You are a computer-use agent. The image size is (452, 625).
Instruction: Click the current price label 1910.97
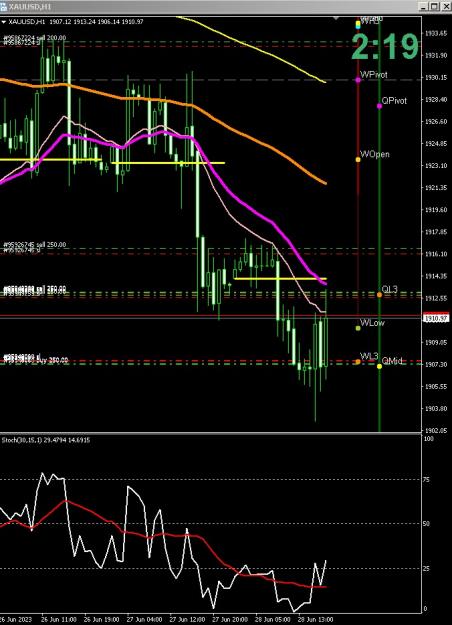[436, 318]
